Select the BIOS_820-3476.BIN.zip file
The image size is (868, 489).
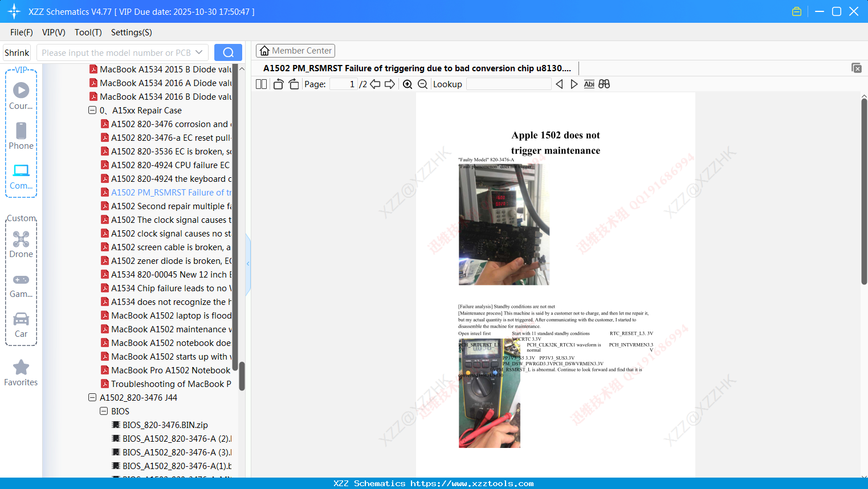point(160,425)
